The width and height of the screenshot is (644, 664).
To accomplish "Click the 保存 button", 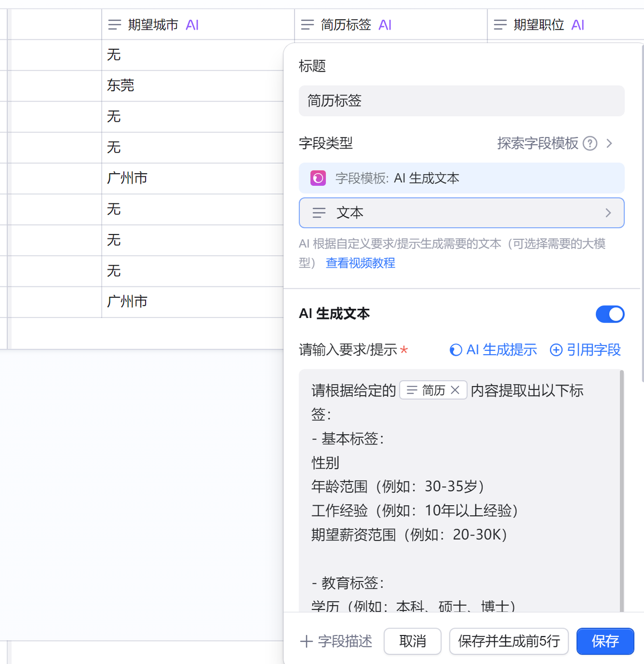I will (605, 641).
